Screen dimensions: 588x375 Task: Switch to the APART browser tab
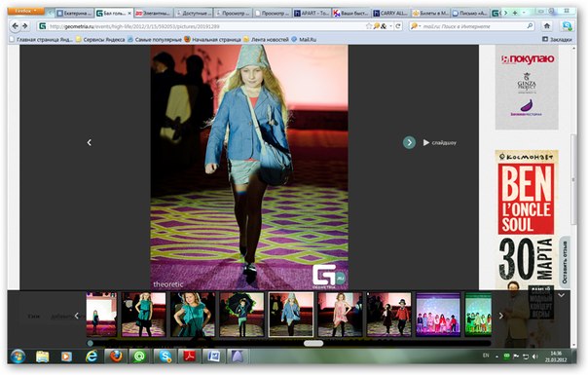(312, 13)
